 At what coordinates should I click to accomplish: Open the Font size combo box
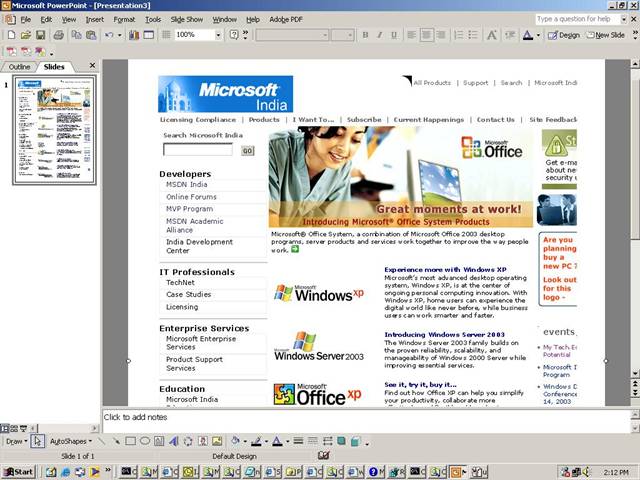342,35
